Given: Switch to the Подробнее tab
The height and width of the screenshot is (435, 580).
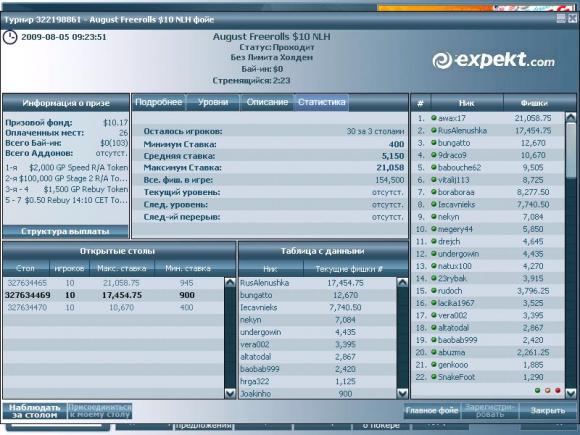Looking at the screenshot, I should coord(159,102).
